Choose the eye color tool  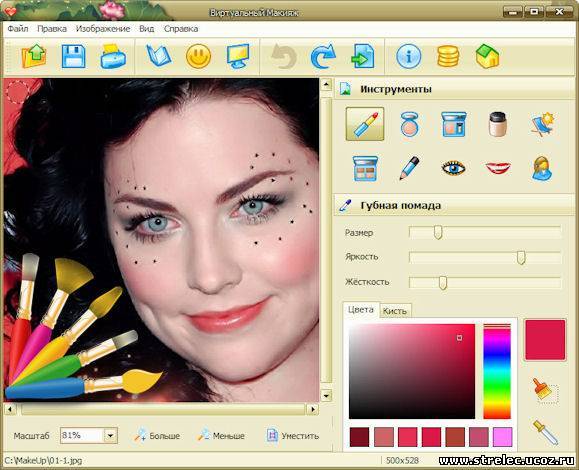(x=453, y=168)
